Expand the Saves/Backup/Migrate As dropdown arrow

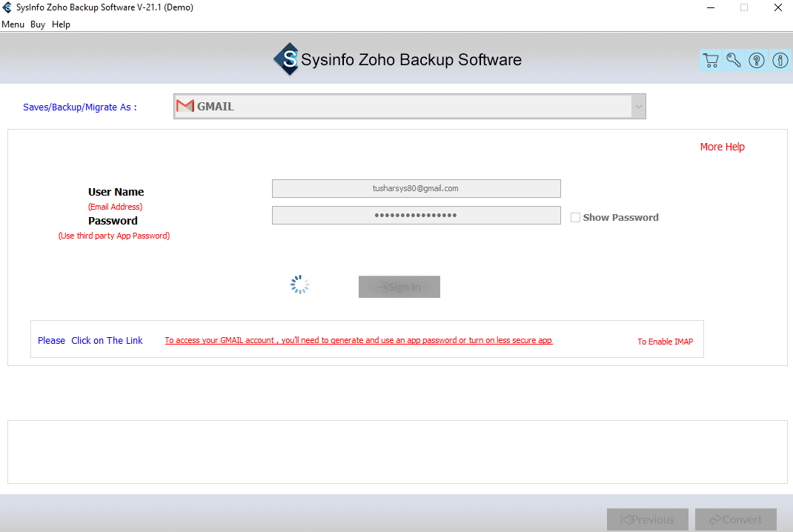(x=638, y=106)
